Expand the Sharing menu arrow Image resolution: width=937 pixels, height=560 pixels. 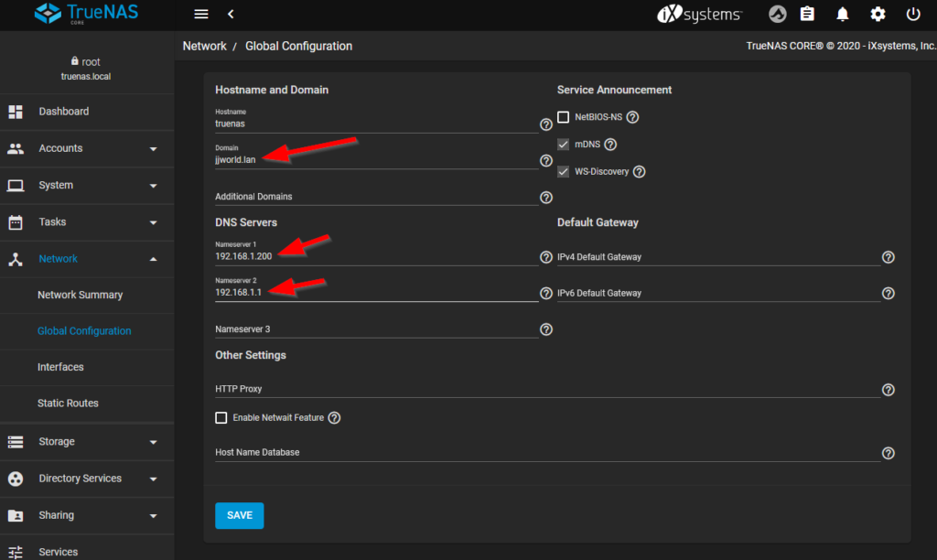(154, 516)
